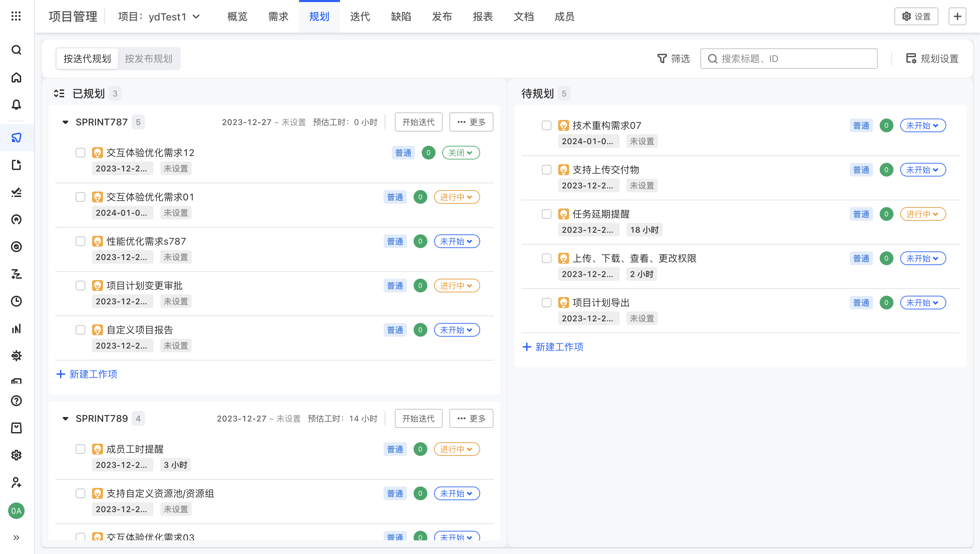The image size is (980, 554).
Task: Expand the sidebar with the double arrow
Action: point(16,538)
